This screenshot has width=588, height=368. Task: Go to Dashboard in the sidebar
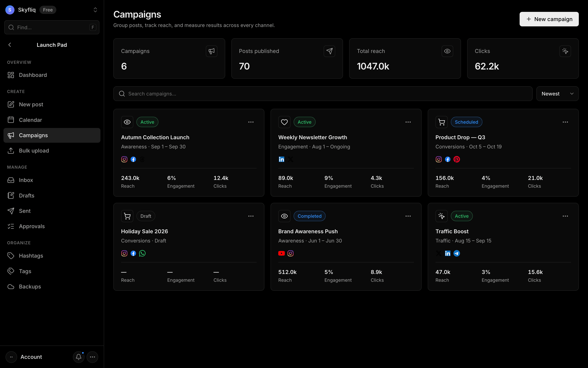(x=52, y=75)
